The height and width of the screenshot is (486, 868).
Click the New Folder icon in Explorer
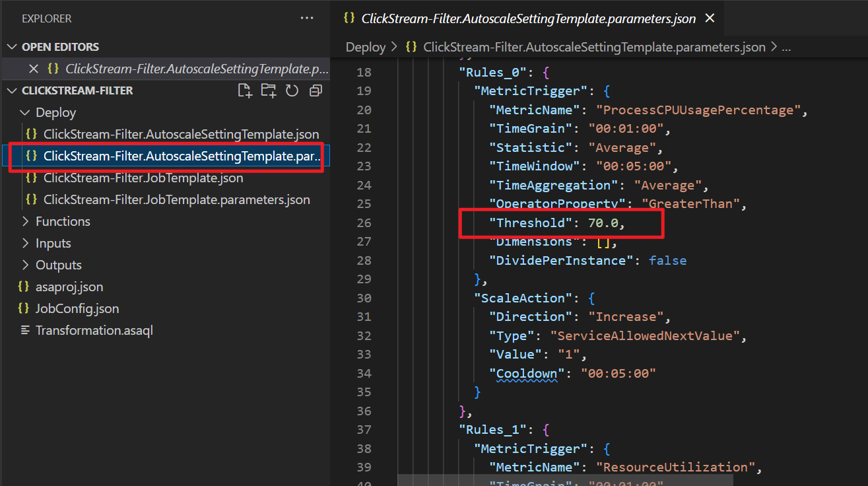tap(269, 90)
